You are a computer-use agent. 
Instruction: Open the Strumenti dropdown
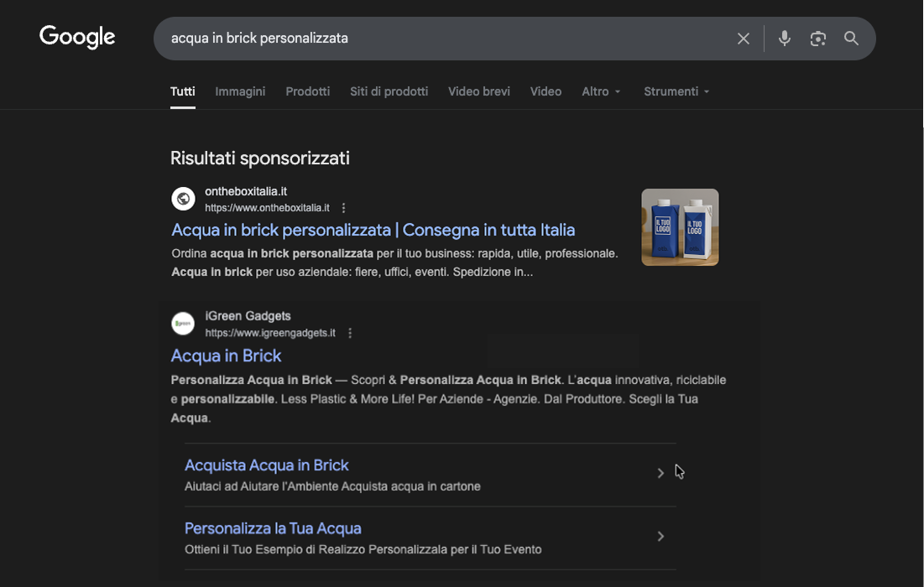(x=676, y=91)
